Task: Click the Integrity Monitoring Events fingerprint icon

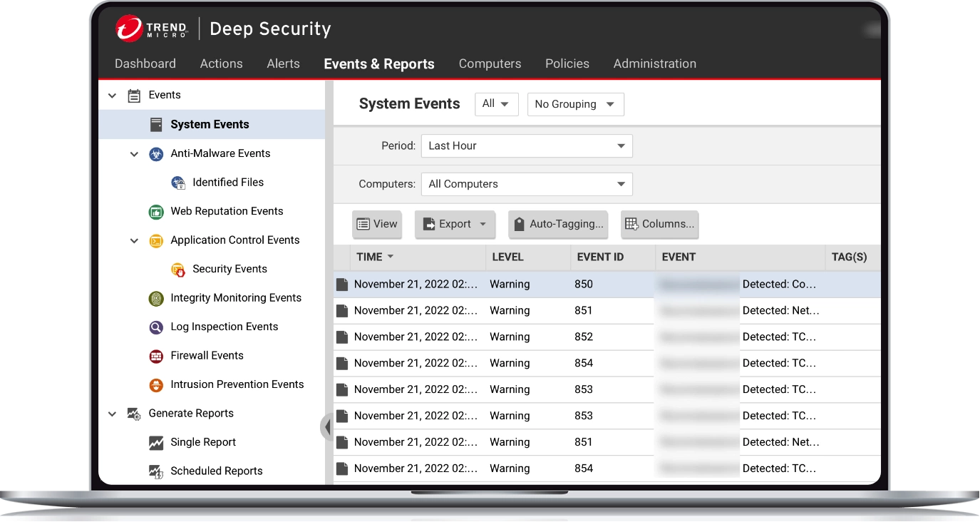Action: pyautogui.click(x=156, y=298)
